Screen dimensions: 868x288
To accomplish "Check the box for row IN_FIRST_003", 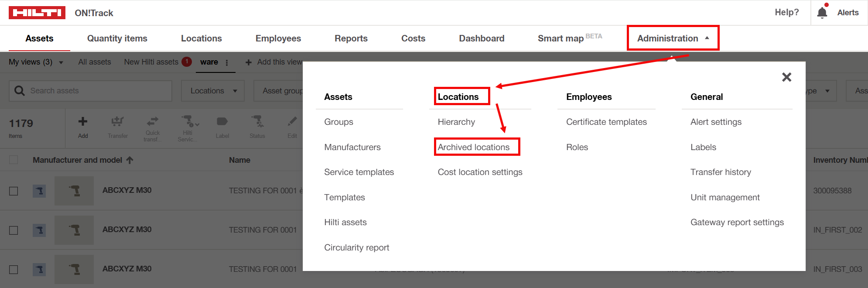I will (14, 269).
